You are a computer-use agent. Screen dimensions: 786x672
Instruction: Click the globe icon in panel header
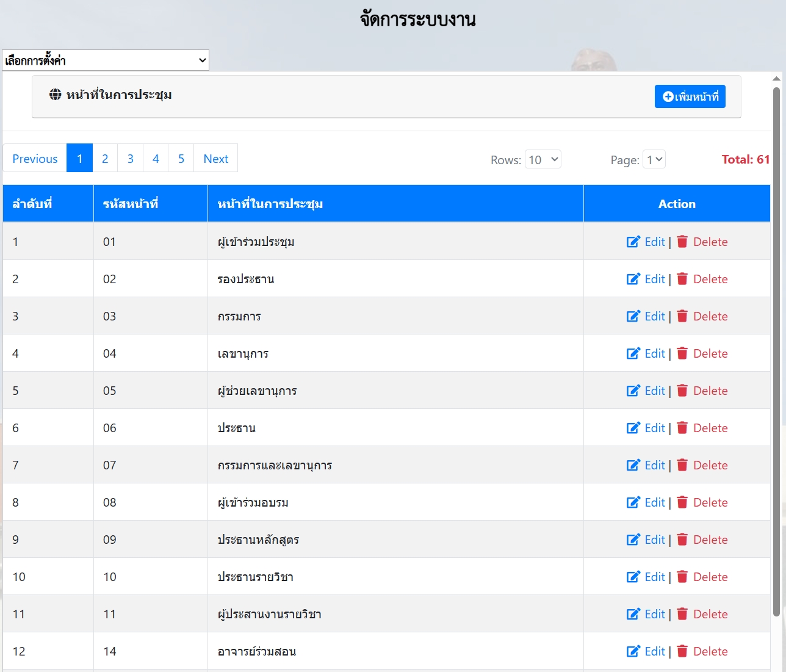[56, 95]
